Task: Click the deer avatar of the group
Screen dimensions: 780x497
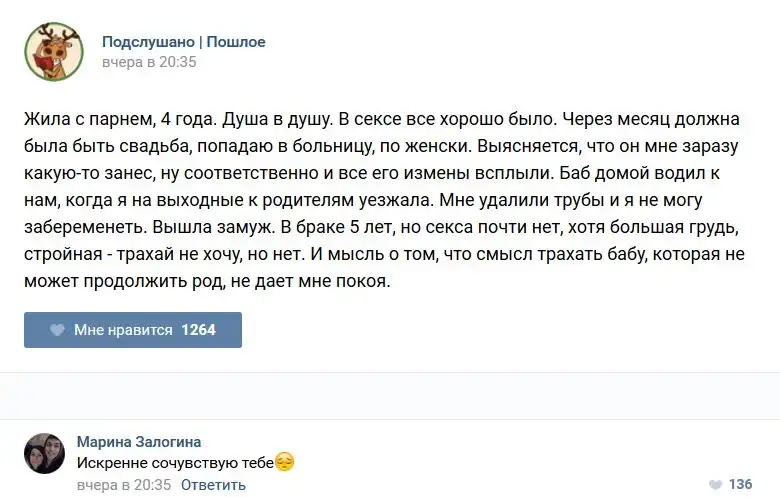Action: click(54, 52)
